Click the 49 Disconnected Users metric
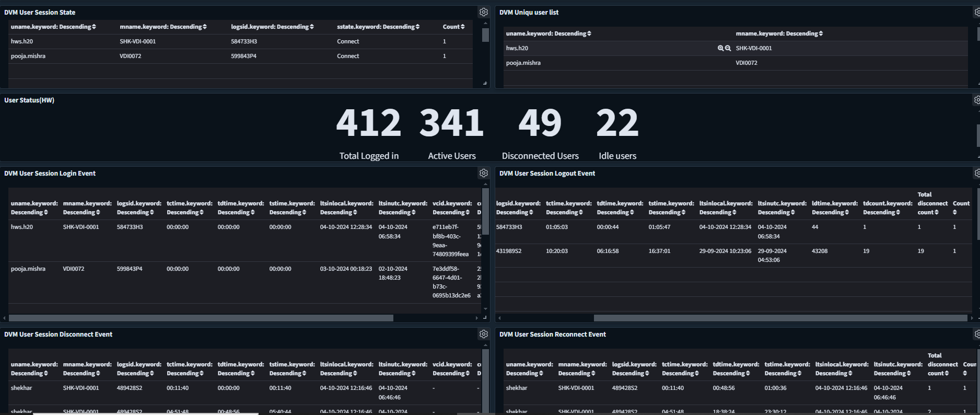Screen dimensions: 980x415 coord(540,123)
